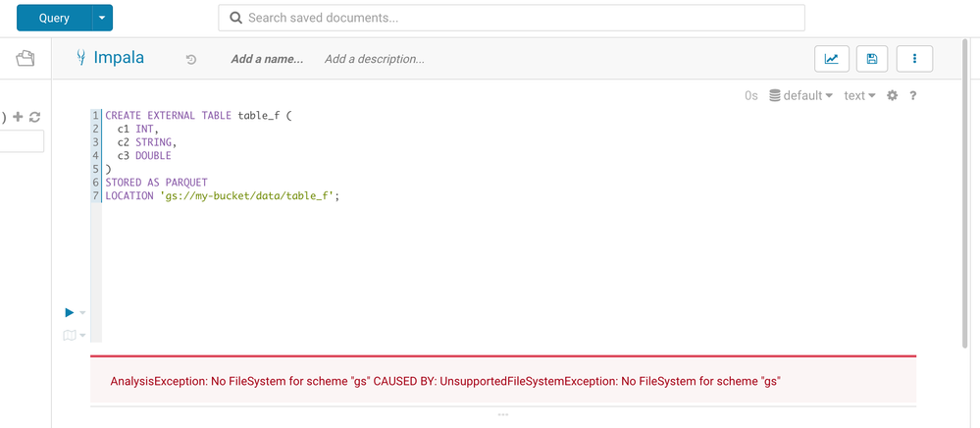Open the three-dot more options menu

[x=914, y=59]
